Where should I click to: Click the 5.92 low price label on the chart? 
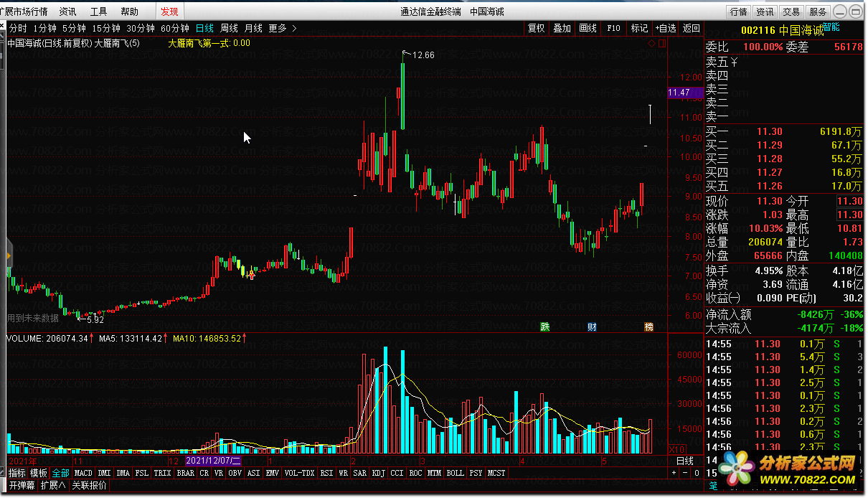95,319
